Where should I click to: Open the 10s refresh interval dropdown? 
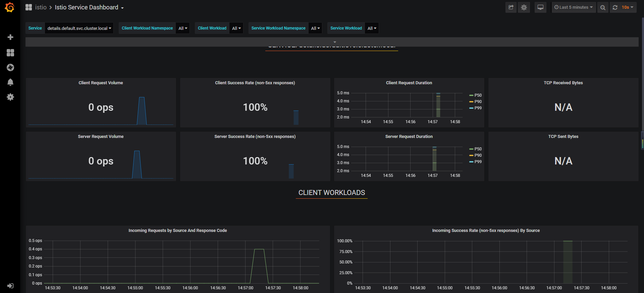tap(628, 7)
